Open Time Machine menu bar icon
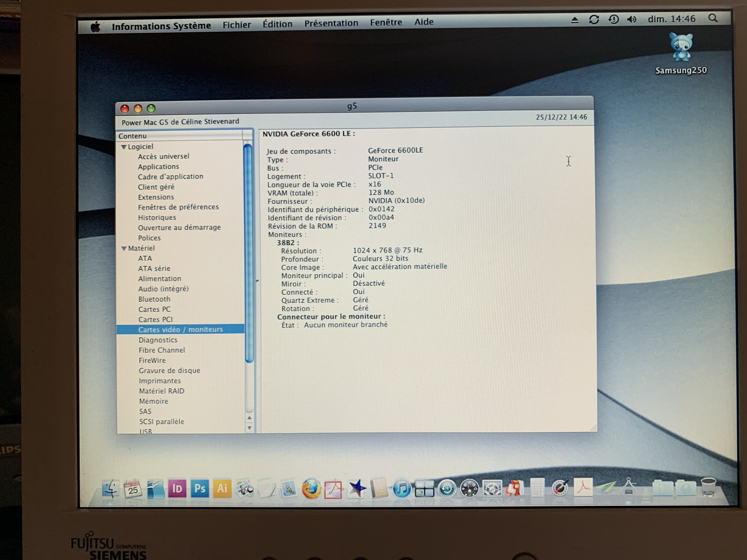The image size is (747, 560). (x=614, y=19)
